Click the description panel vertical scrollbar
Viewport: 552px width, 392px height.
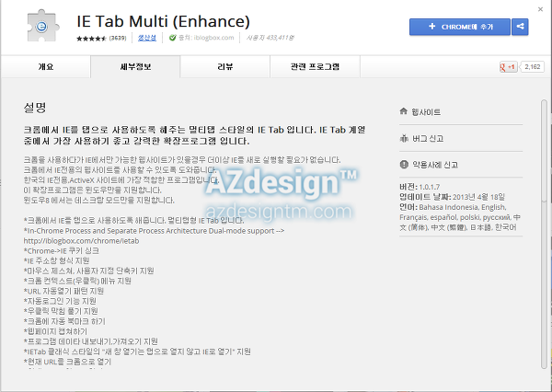[x=545, y=235]
